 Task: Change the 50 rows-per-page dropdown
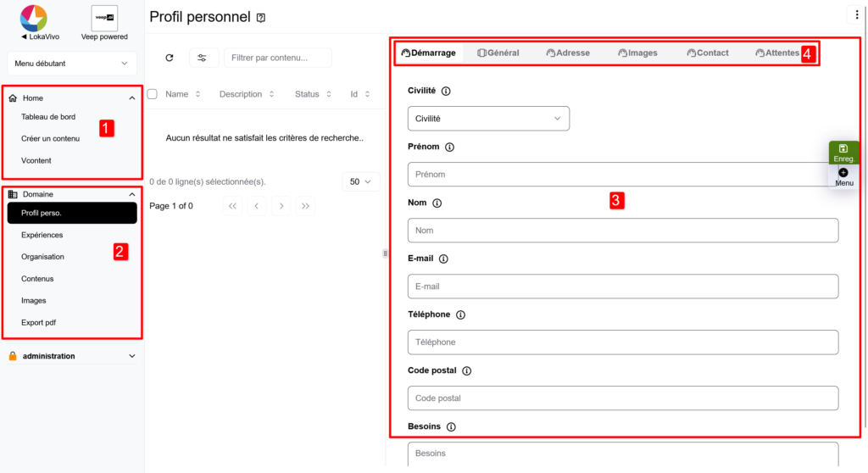pyautogui.click(x=360, y=181)
